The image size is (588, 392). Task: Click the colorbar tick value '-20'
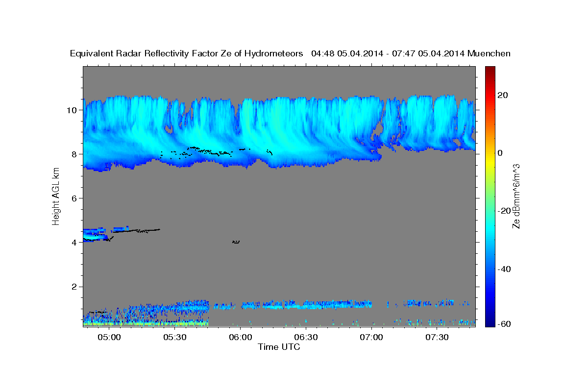505,211
